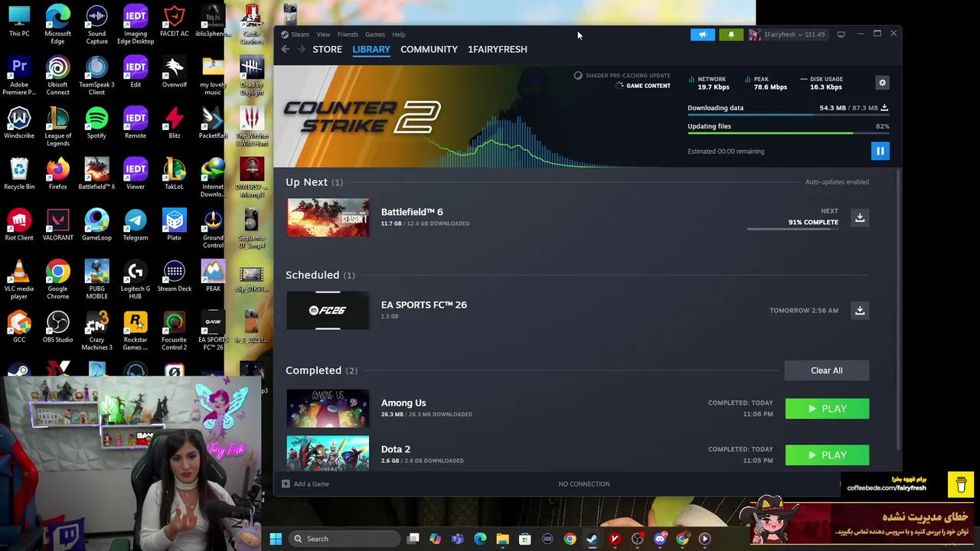This screenshot has height=551, width=980.
Task: Select the Telegram desktop icon
Action: [136, 226]
